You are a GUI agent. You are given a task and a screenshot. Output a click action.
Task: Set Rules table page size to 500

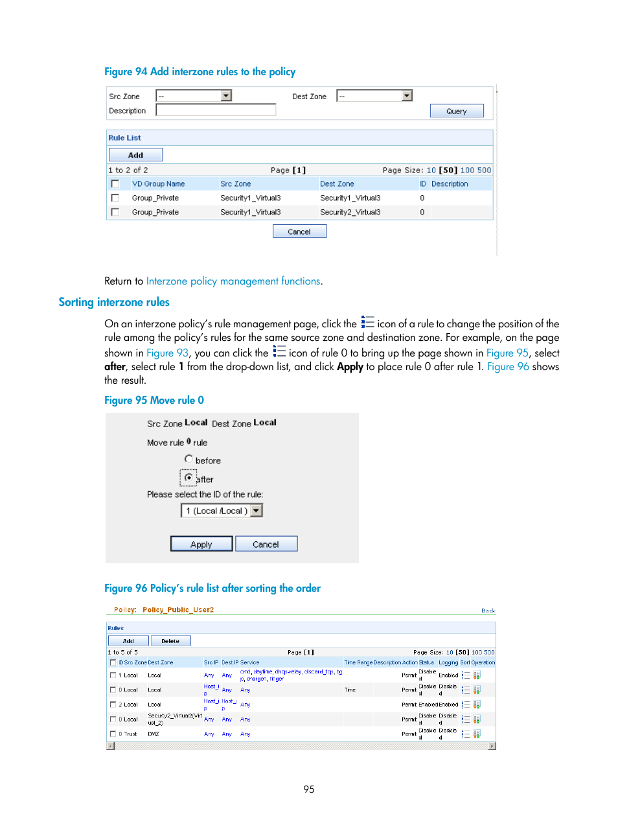click(x=489, y=653)
